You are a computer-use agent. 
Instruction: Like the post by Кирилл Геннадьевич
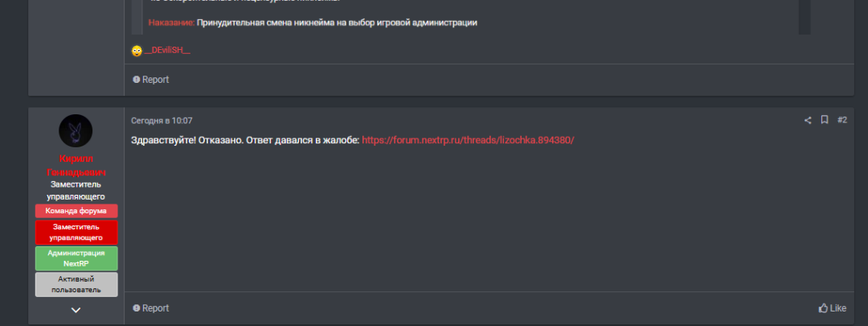[x=833, y=307]
